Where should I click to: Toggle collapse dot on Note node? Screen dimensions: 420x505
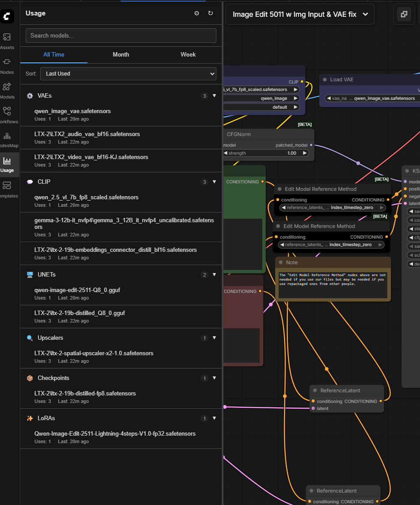(x=280, y=262)
